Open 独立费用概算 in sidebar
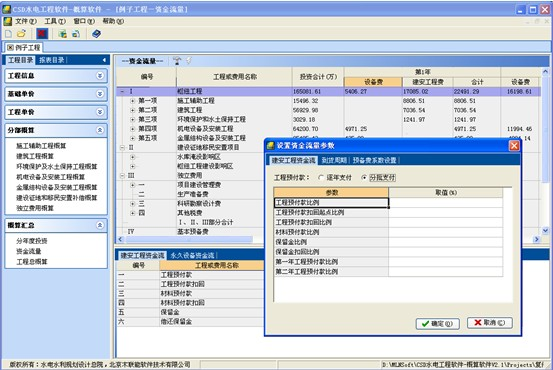This screenshot has width=553, height=370. pos(35,208)
